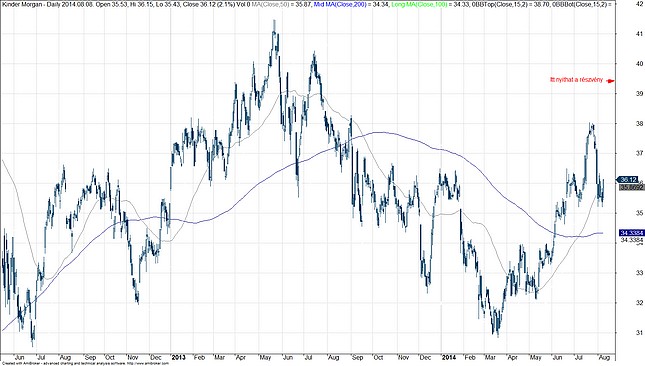Click the 31 price axis label
The height and width of the screenshot is (366, 645).
coord(640,333)
